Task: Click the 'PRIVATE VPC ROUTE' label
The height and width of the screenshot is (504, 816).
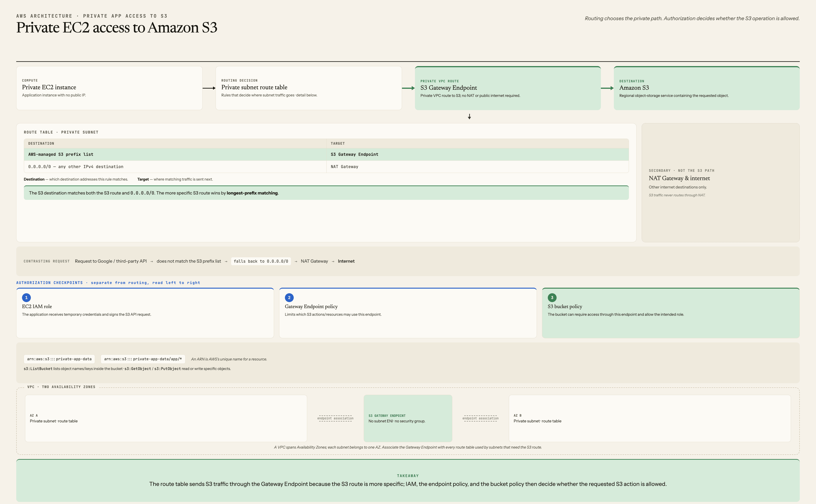Action: point(440,81)
